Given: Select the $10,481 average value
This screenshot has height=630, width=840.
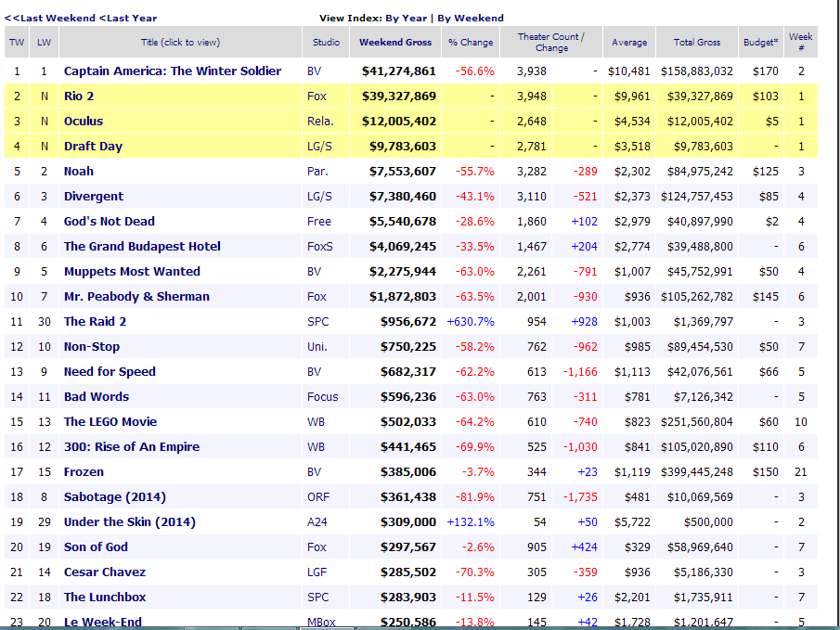Looking at the screenshot, I should [629, 71].
